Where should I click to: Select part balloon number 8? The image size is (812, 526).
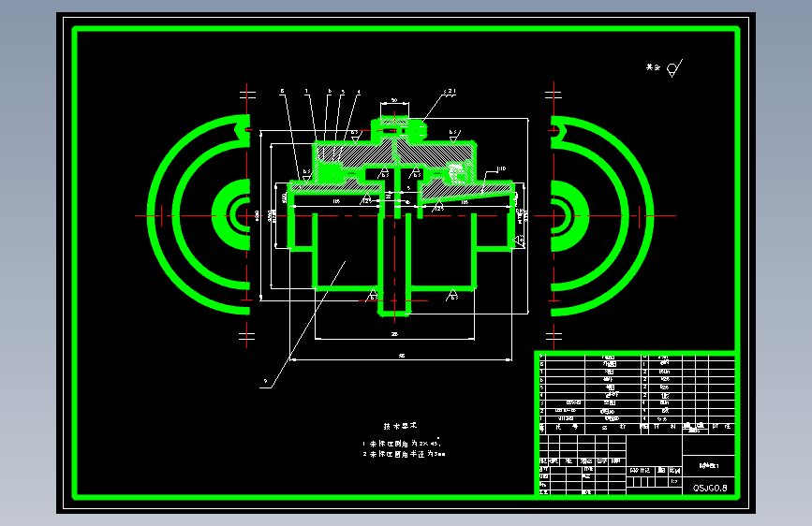[282, 91]
